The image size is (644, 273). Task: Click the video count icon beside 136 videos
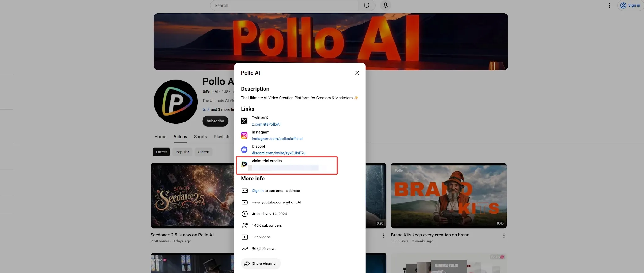tap(245, 237)
